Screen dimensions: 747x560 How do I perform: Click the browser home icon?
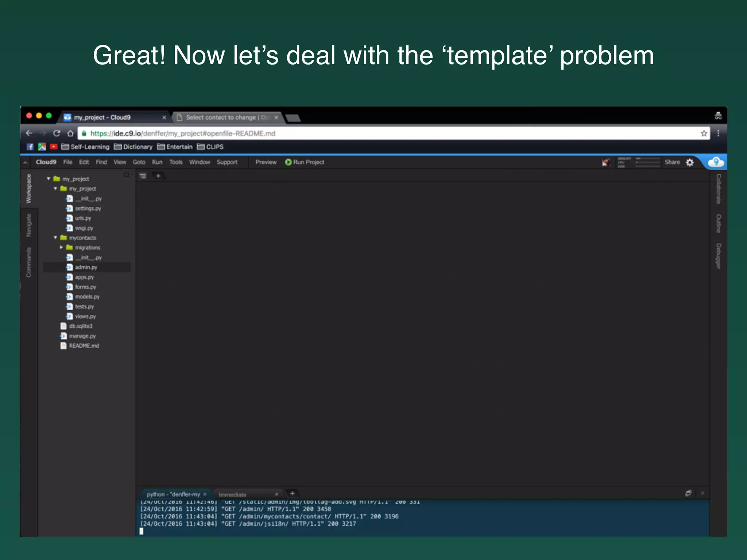pyautogui.click(x=70, y=133)
